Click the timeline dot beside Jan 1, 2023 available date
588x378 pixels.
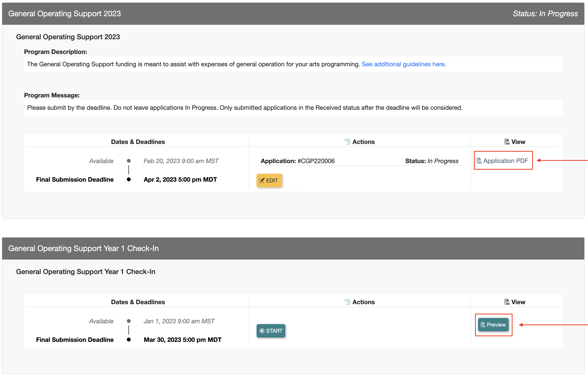pyautogui.click(x=129, y=321)
